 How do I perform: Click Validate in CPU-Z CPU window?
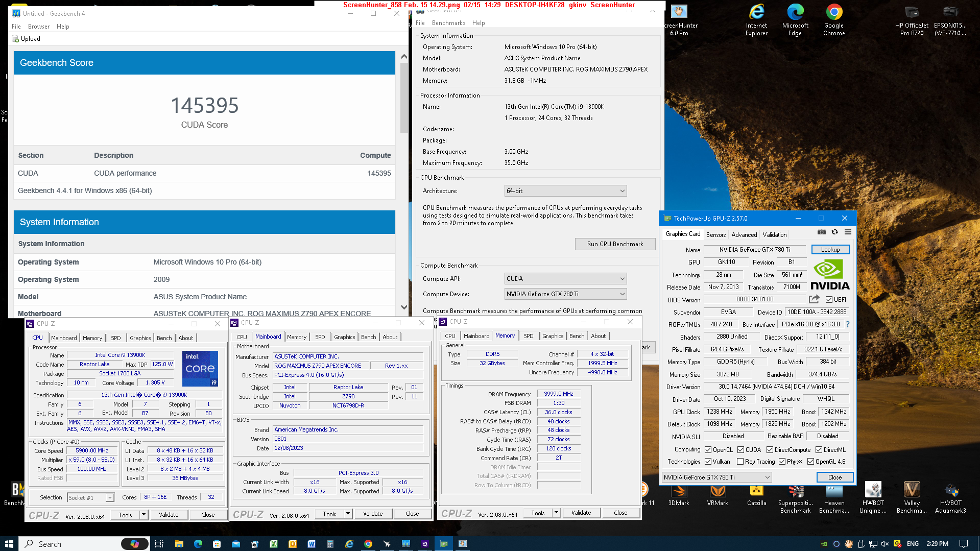[x=169, y=515]
